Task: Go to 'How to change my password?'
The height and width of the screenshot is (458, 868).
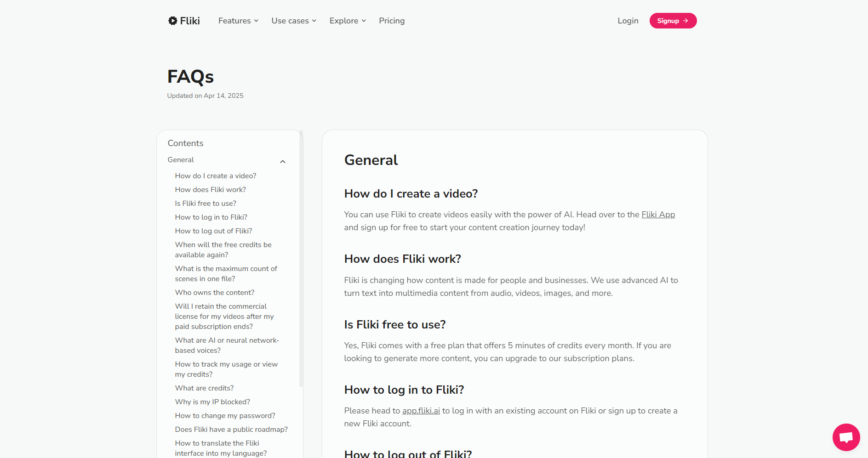Action: (225, 416)
